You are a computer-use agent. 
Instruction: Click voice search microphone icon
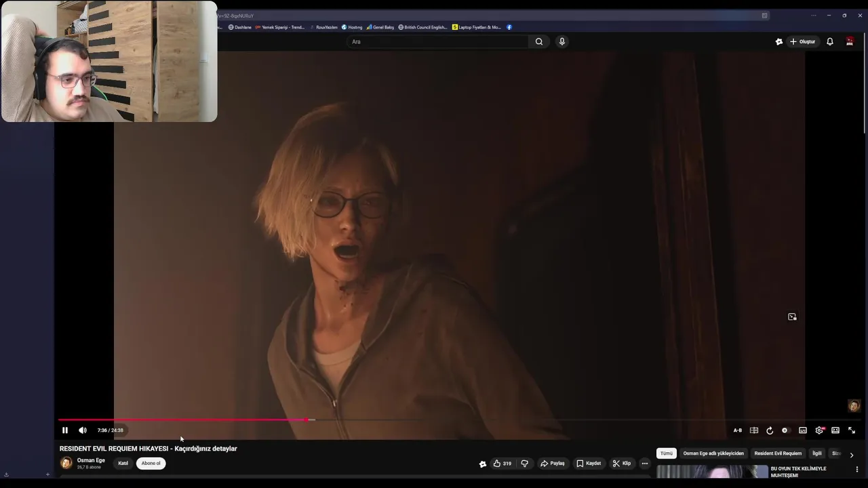point(561,42)
